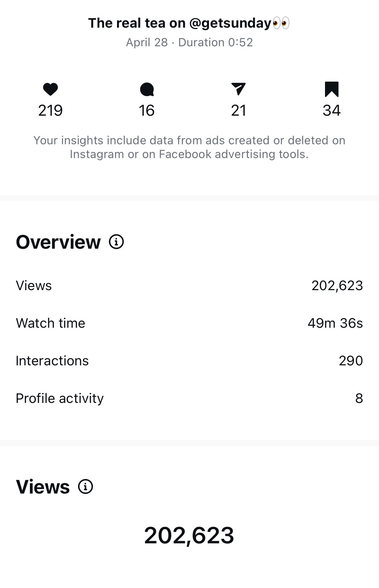
Task: Click the April 28 duration subtitle
Action: click(x=189, y=42)
